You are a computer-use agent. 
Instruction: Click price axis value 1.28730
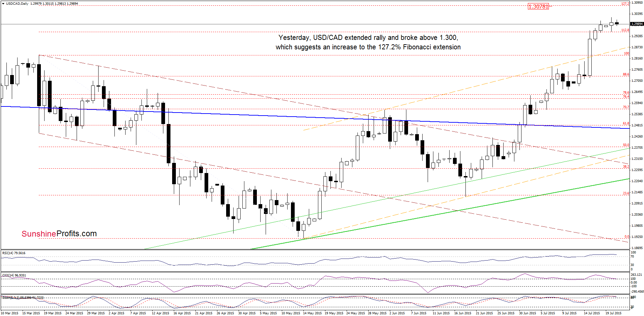637,47
